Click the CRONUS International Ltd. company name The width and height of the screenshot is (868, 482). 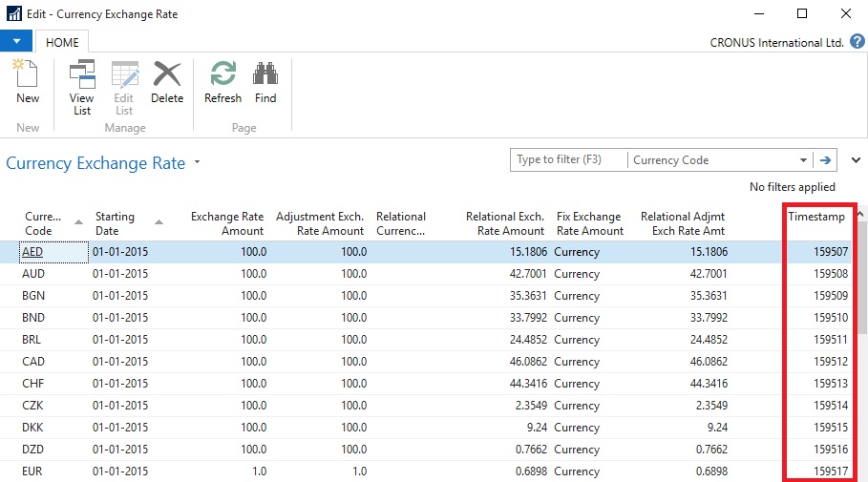(x=776, y=43)
